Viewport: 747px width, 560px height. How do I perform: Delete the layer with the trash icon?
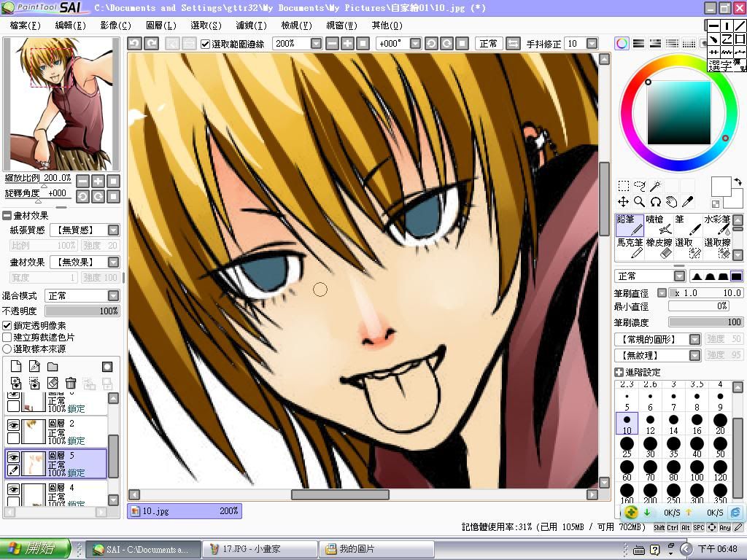click(x=71, y=382)
